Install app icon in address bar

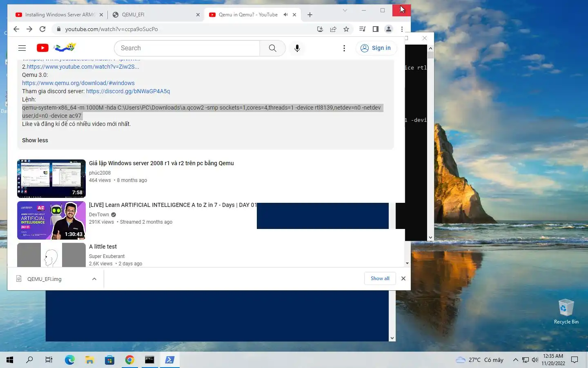tap(320, 29)
